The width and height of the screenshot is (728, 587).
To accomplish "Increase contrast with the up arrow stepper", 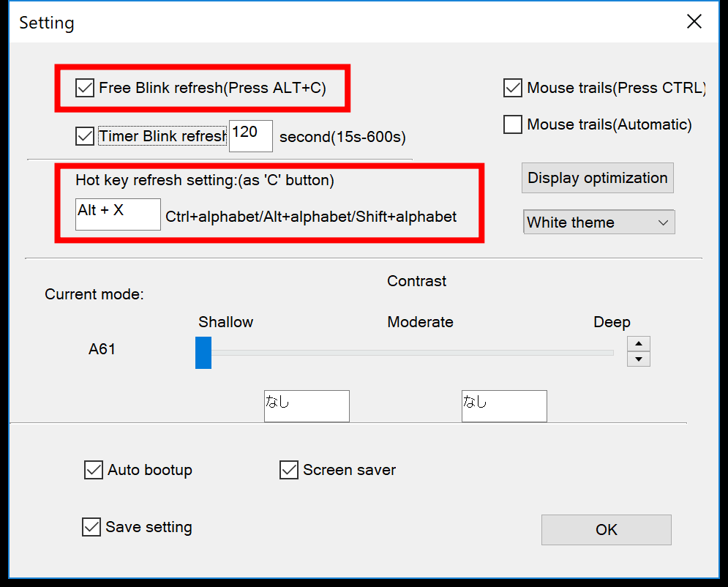I will pos(639,344).
